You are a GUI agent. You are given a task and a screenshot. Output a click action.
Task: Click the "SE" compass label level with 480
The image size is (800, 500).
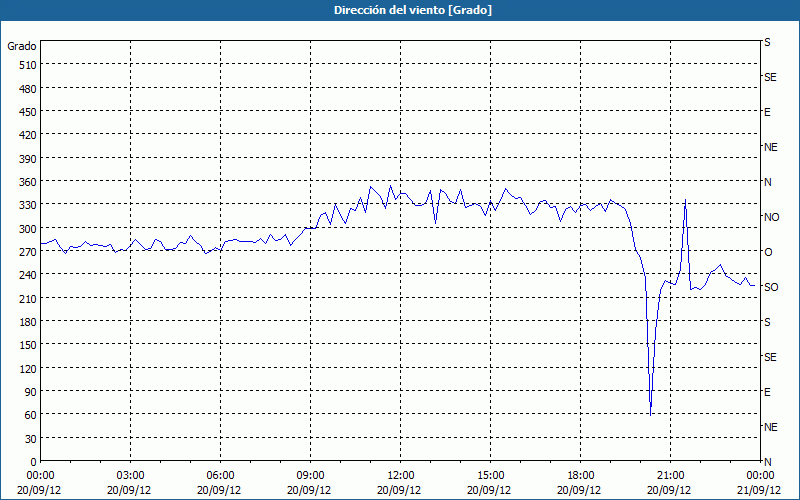[770, 77]
